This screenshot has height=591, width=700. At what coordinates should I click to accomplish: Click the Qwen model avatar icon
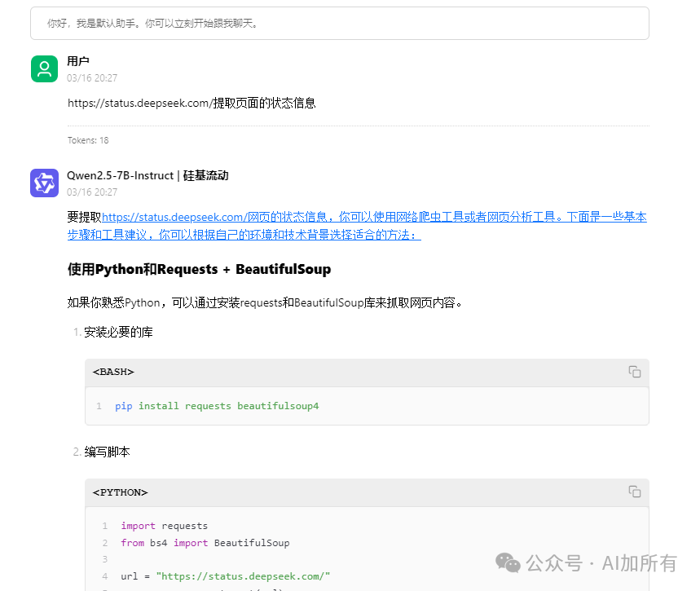[x=44, y=183]
